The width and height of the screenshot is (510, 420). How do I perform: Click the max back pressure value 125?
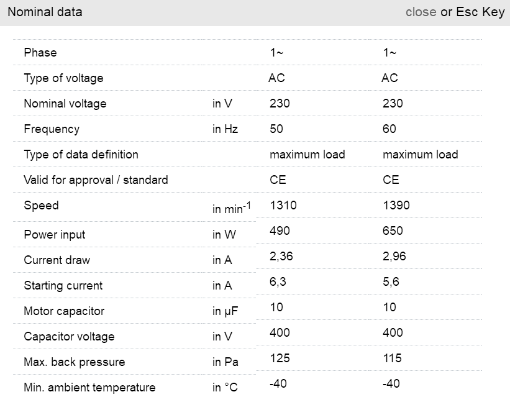pyautogui.click(x=280, y=358)
